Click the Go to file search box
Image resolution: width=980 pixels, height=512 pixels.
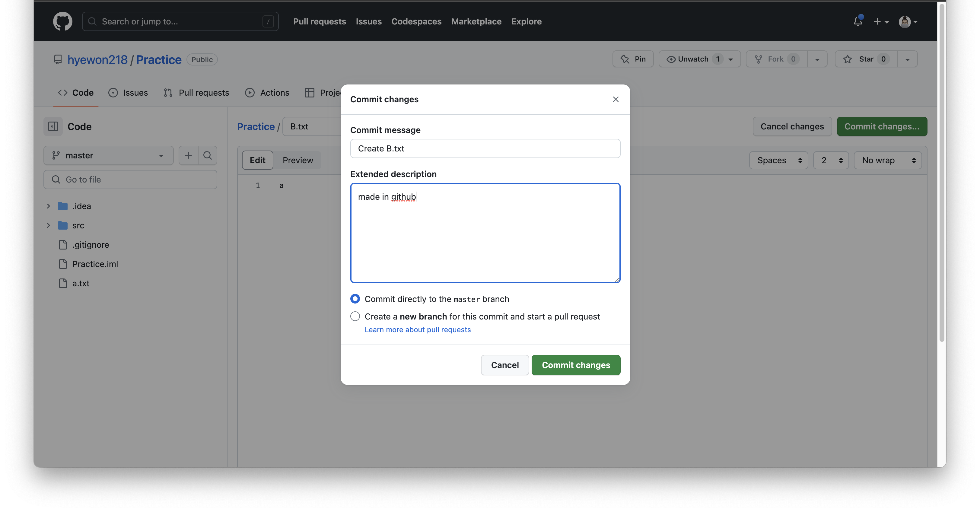pos(130,180)
